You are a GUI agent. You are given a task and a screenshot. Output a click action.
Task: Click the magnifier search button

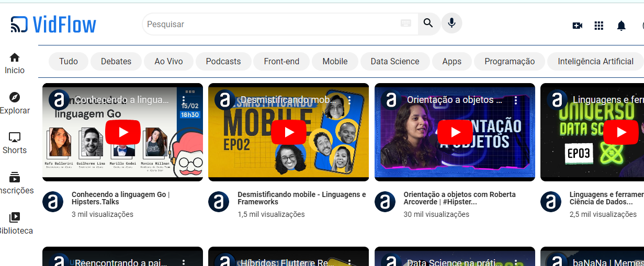pyautogui.click(x=428, y=24)
